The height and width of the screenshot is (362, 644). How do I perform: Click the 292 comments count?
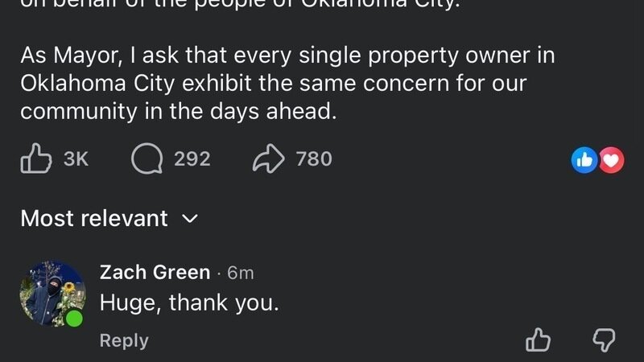click(x=192, y=159)
